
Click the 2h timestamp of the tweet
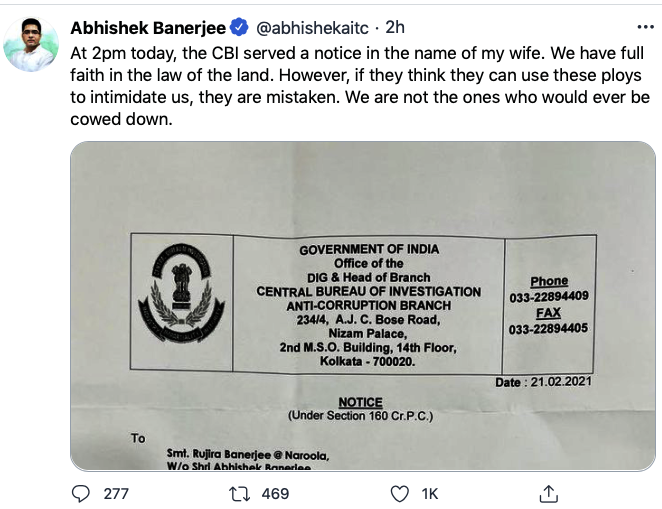[394, 25]
